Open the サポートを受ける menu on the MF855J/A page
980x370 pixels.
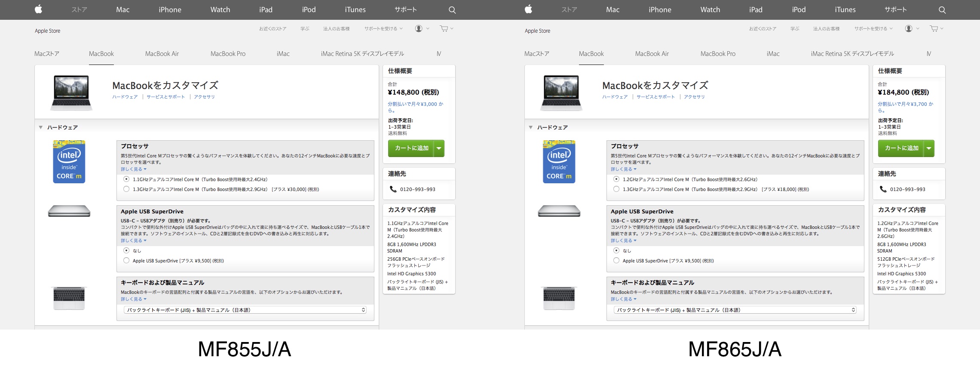[x=383, y=29]
